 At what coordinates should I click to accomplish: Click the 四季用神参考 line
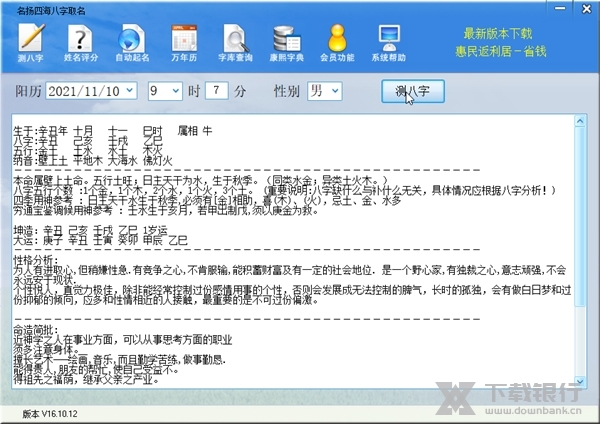click(x=207, y=200)
